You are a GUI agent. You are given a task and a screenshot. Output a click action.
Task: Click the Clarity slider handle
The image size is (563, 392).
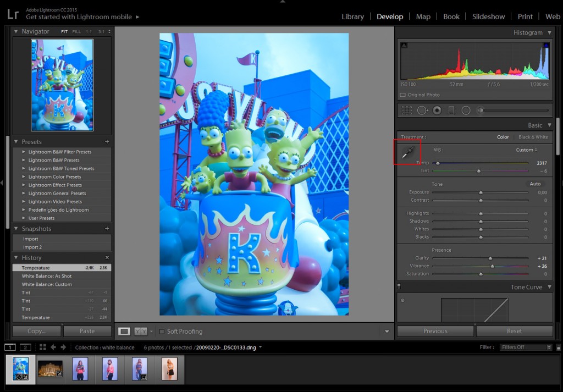click(490, 258)
